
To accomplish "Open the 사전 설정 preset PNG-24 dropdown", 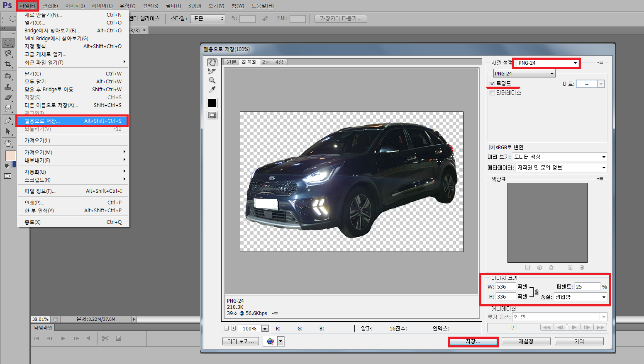I will [x=546, y=63].
